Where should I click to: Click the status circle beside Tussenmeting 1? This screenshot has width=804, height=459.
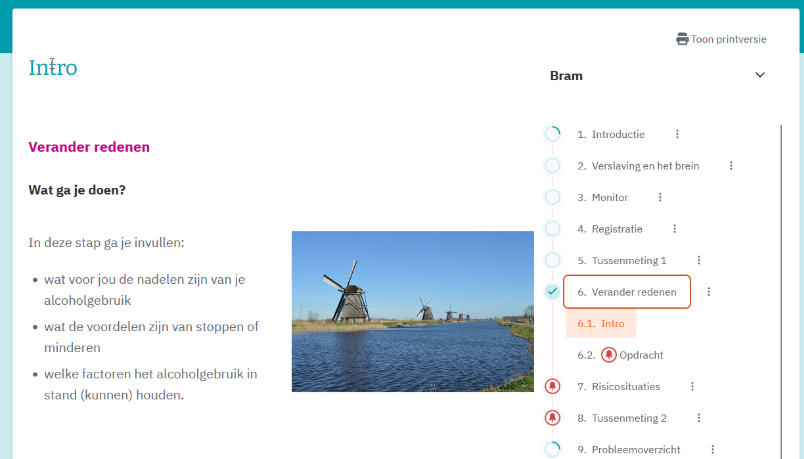(552, 261)
